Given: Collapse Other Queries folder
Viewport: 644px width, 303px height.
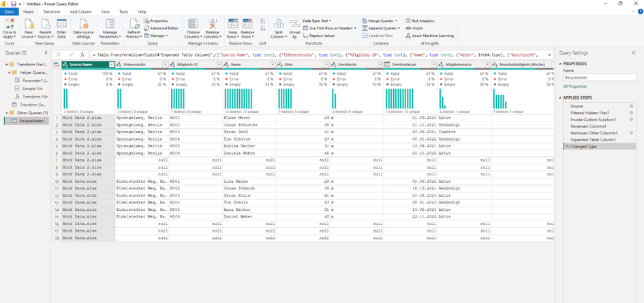Looking at the screenshot, I should (x=7, y=113).
